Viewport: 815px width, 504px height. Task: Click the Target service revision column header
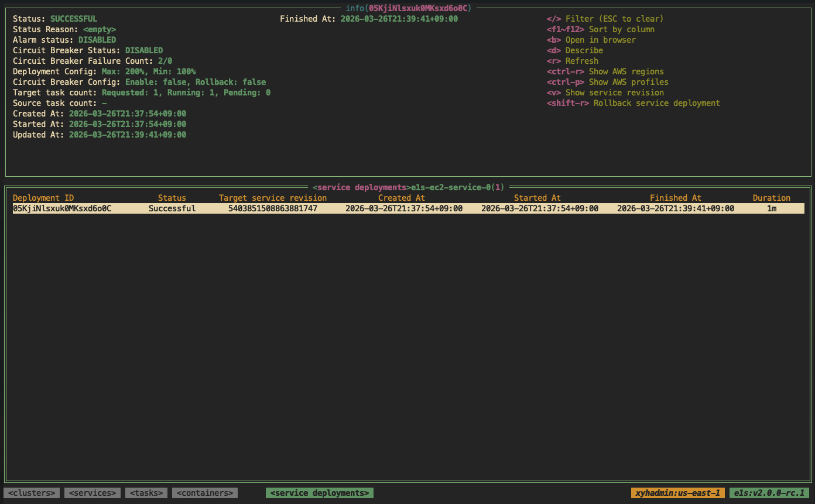tap(273, 198)
